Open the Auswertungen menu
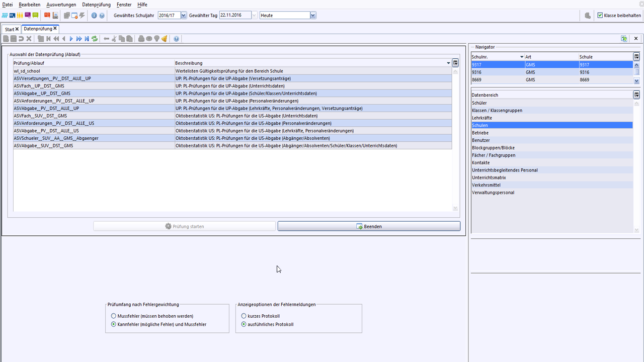This screenshot has width=644, height=362. [x=61, y=5]
